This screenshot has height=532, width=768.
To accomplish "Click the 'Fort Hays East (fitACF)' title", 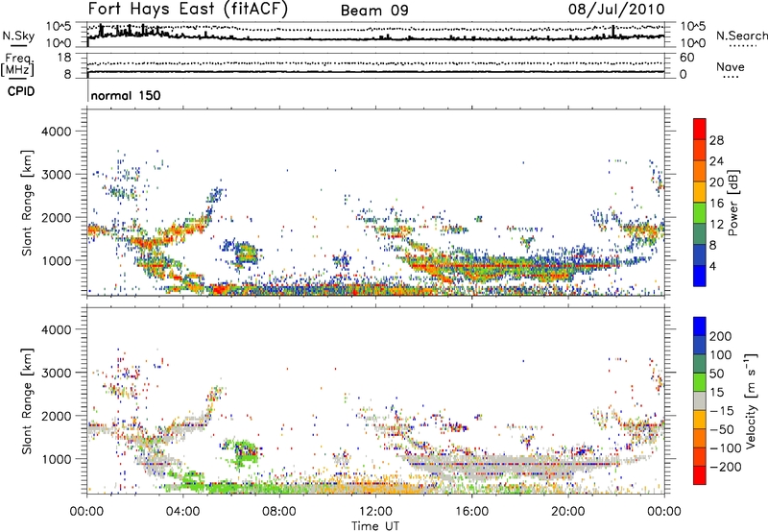I will [x=188, y=10].
